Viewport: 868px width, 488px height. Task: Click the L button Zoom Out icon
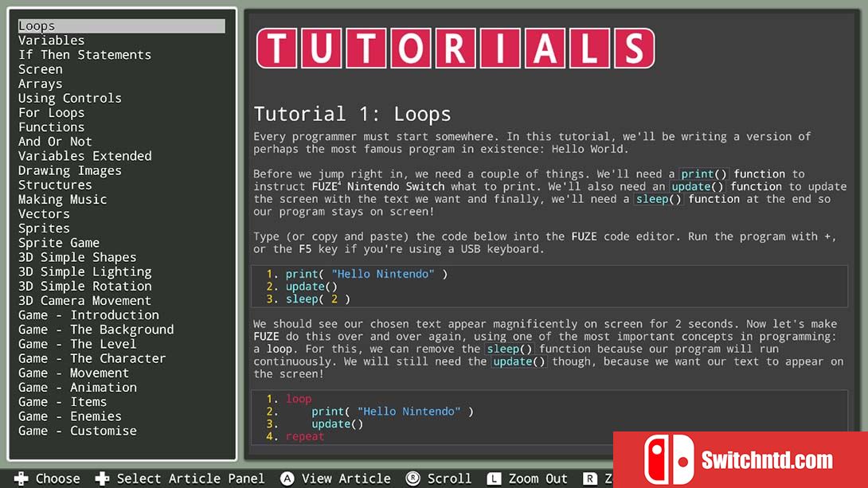[494, 478]
